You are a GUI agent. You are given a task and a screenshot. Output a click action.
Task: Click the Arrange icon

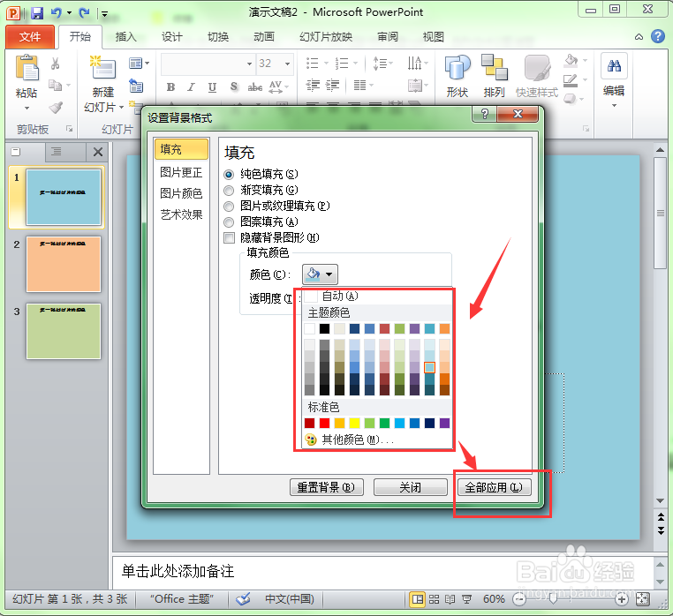(x=494, y=68)
